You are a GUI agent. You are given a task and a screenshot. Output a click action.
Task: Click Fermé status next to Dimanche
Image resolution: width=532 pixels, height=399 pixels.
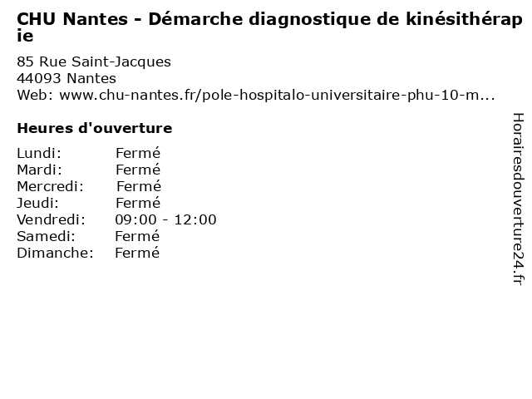(x=137, y=253)
